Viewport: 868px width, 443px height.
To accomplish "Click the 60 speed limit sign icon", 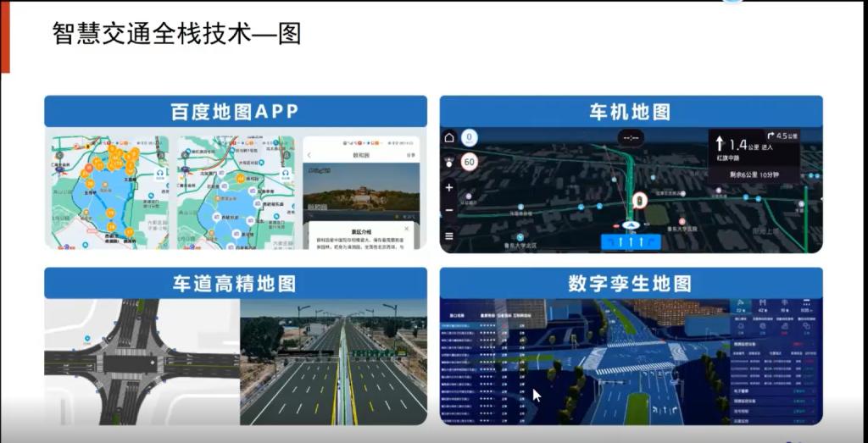I will click(469, 161).
